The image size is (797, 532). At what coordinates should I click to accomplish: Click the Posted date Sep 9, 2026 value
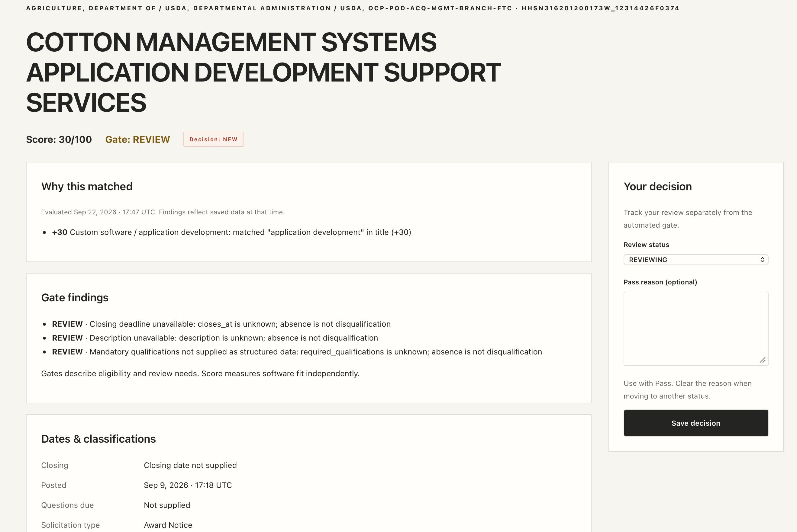(x=188, y=485)
